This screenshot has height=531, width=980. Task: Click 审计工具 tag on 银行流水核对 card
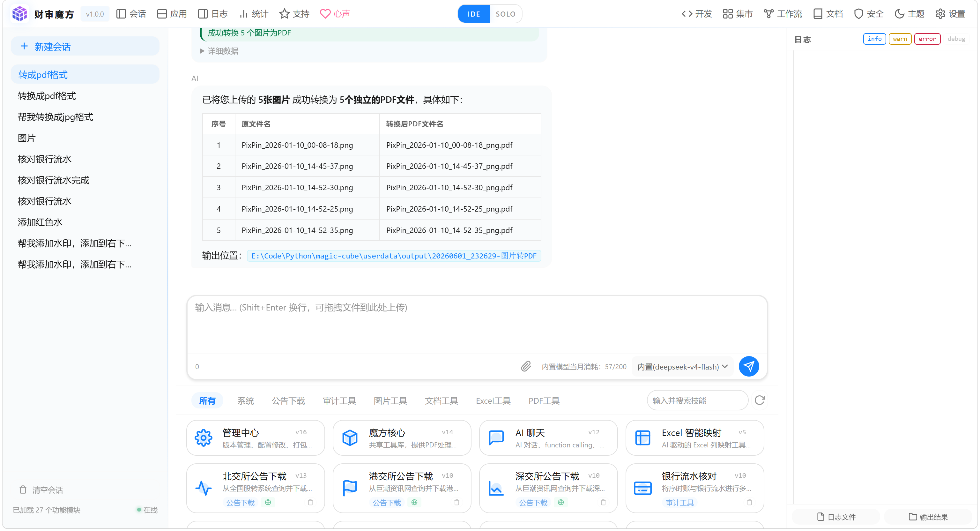tap(679, 503)
